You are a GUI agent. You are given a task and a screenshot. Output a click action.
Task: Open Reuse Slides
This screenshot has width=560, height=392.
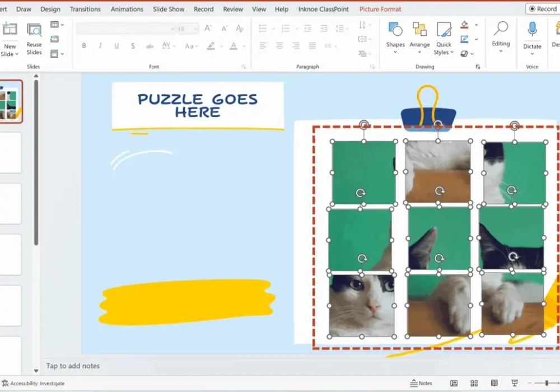click(34, 39)
